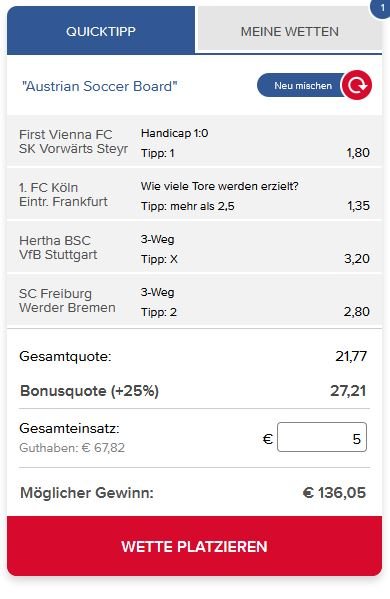Screen dimensions: 390x599
Task: Click the 1,35 odds value
Action: (x=358, y=206)
